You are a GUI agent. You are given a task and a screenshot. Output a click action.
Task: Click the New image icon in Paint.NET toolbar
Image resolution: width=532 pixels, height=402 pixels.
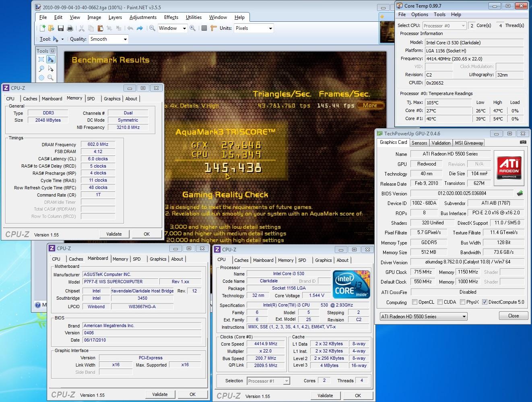[42, 28]
